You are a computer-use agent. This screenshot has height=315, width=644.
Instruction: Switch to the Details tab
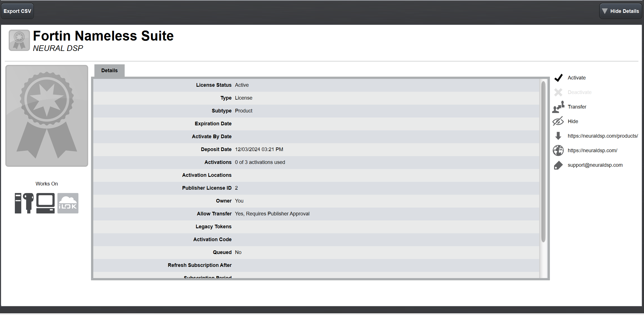click(110, 70)
